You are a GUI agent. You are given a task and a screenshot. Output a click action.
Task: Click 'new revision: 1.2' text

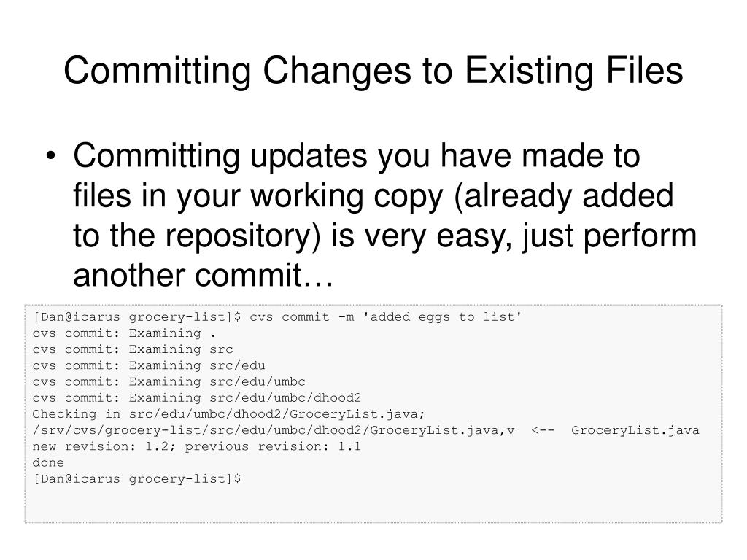pos(101,447)
